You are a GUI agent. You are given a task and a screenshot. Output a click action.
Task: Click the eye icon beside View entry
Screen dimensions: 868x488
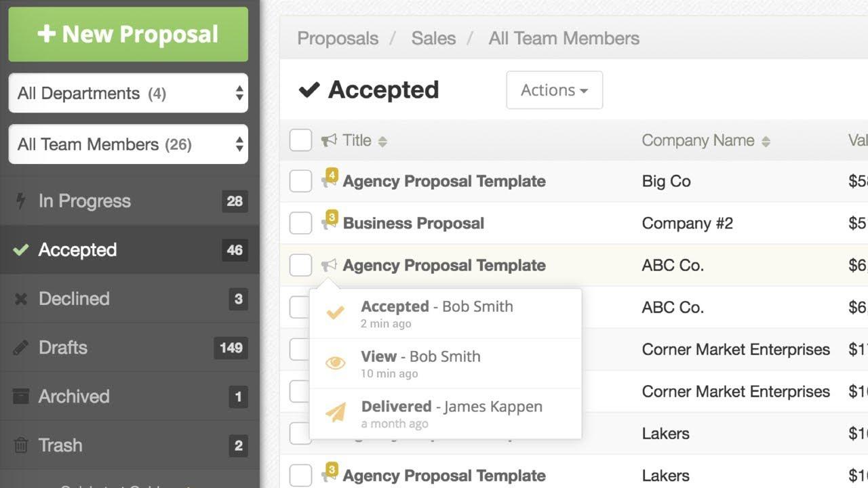point(335,363)
